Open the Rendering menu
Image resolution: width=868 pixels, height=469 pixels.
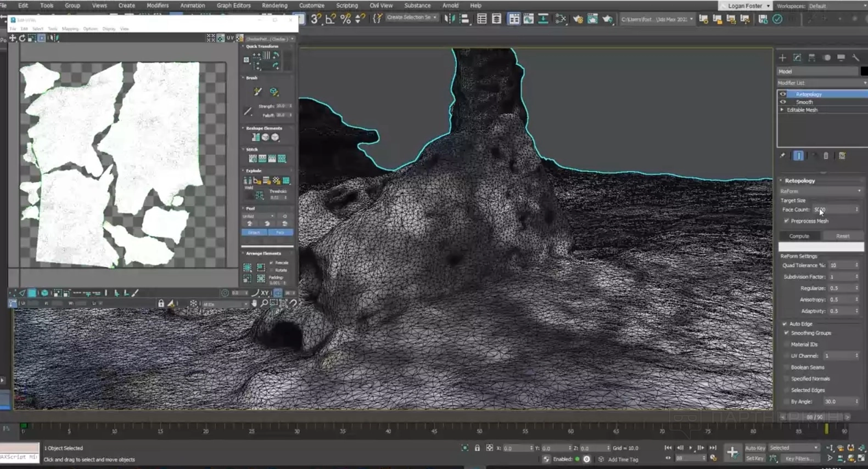(x=274, y=5)
